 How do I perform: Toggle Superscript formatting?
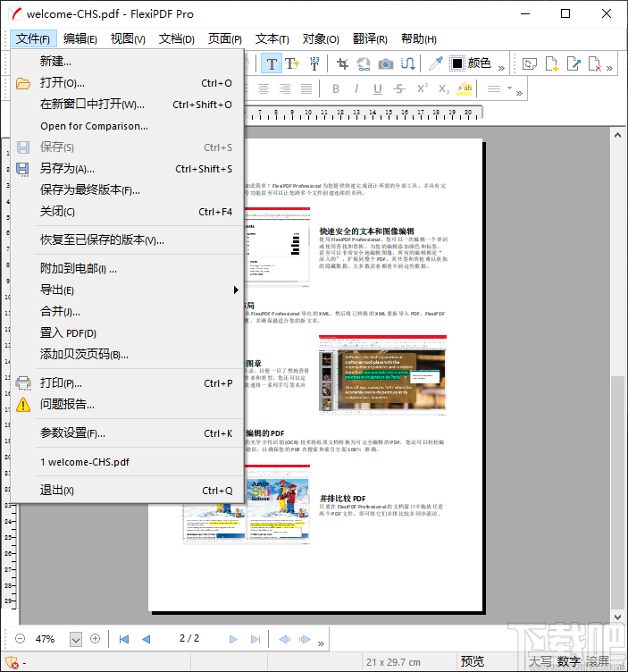click(423, 88)
